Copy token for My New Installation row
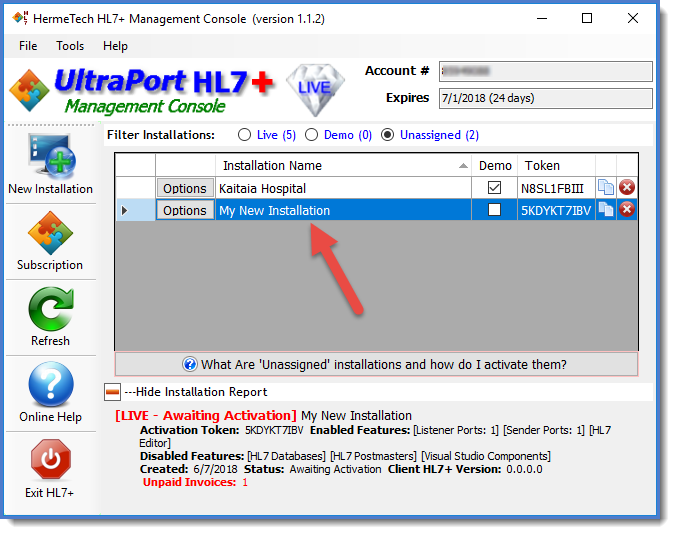Viewport: 675px width, 534px height. coord(606,210)
